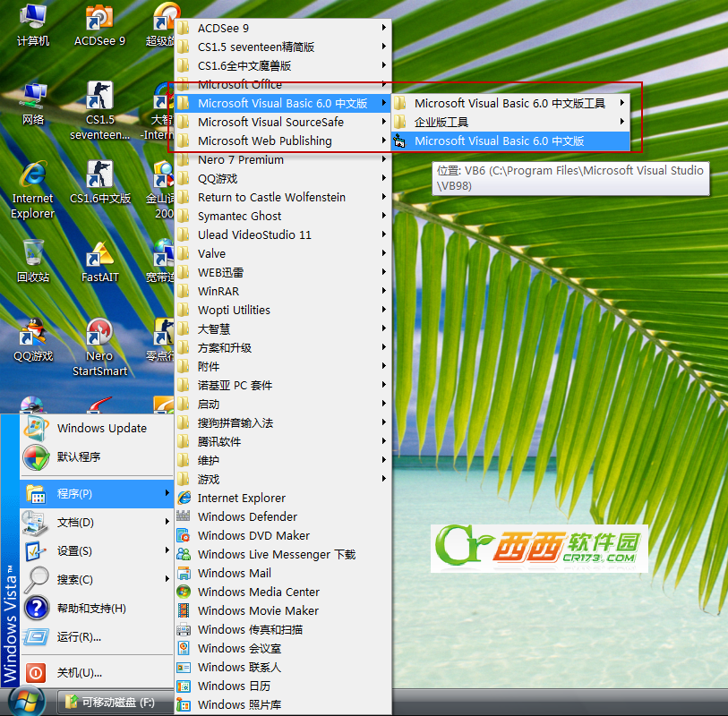Open 默认程序 from the start menu
728x716 pixels.
coord(97,457)
